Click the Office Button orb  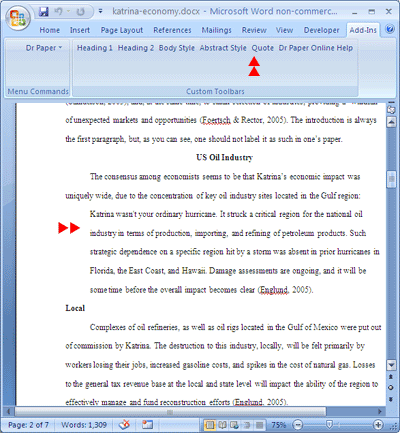point(18,18)
